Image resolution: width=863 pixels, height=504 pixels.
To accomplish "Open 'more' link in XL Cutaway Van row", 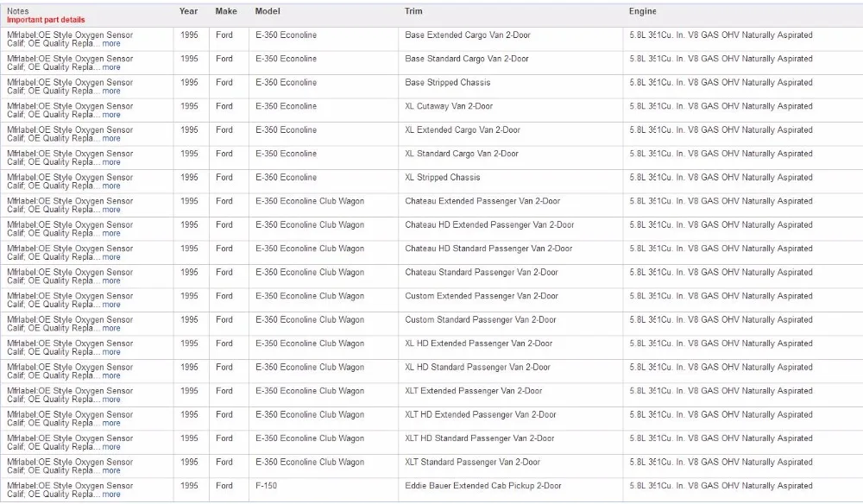I will [111, 115].
